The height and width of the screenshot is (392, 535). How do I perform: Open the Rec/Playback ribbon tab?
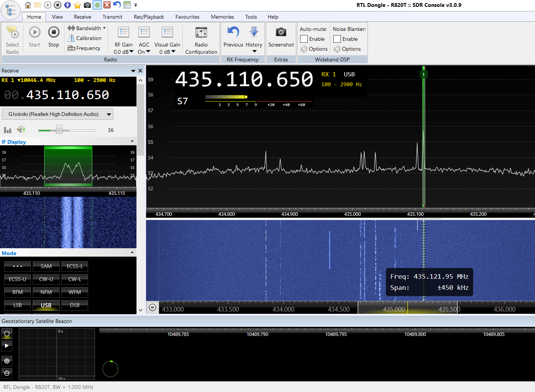pos(149,17)
